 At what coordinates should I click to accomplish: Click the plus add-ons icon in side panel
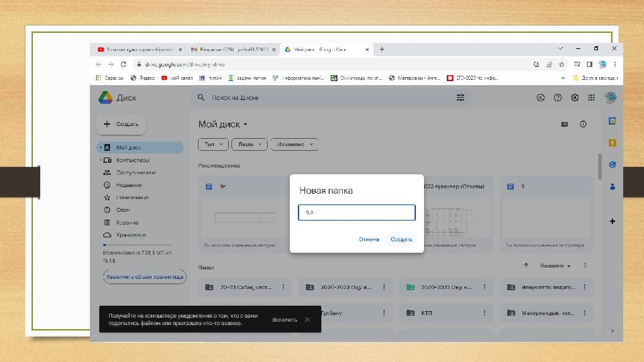point(612,221)
